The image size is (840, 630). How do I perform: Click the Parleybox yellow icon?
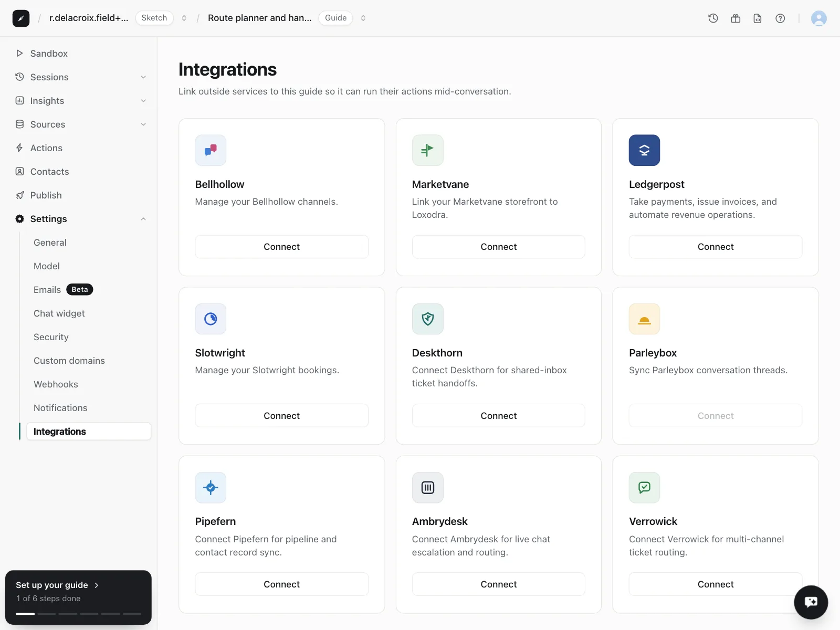click(x=644, y=319)
